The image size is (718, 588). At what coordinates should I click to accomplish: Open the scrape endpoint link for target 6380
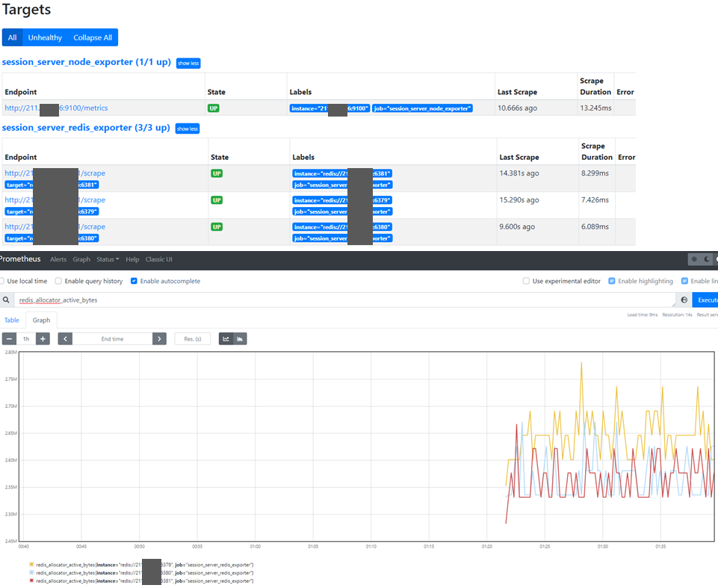coord(55,226)
